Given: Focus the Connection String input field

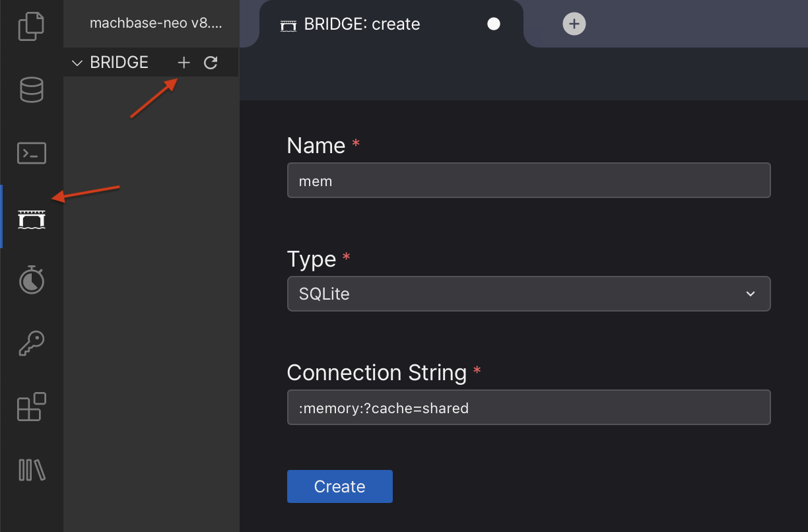Looking at the screenshot, I should click(528, 408).
